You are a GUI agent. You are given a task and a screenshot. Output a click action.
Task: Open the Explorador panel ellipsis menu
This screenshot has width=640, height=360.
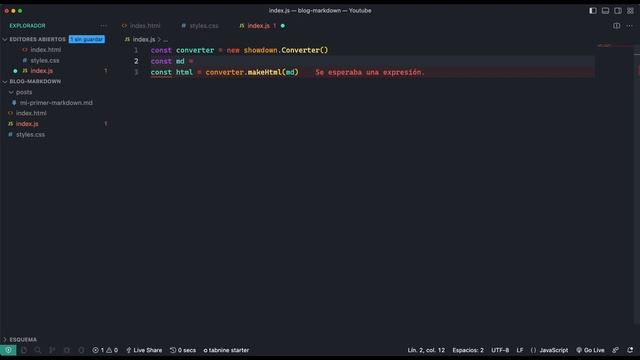click(104, 26)
